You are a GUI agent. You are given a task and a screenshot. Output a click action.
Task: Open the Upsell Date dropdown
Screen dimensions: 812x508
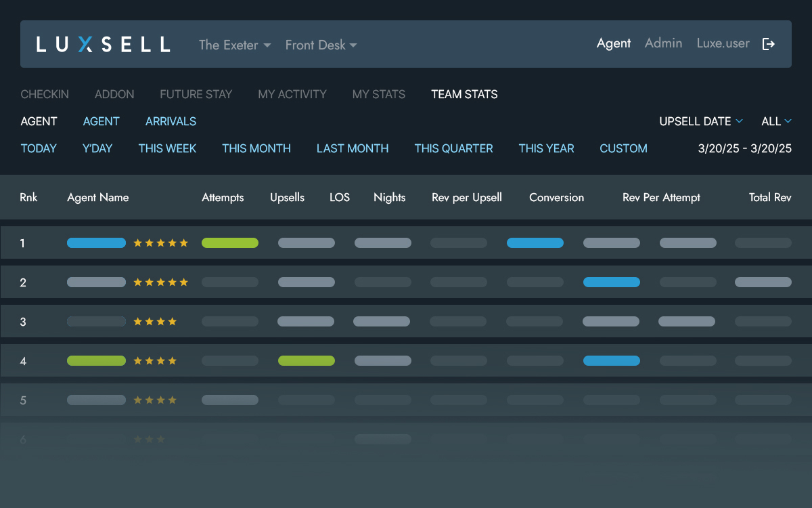(x=701, y=121)
